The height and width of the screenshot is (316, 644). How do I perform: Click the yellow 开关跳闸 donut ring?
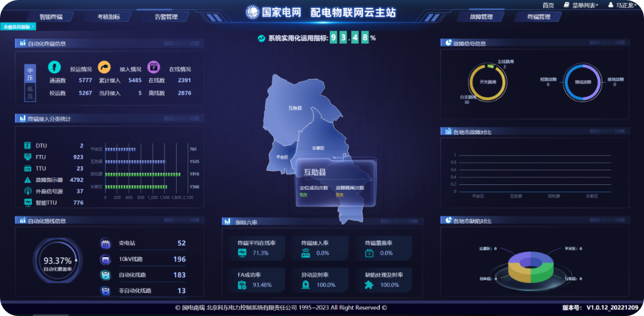click(x=488, y=82)
